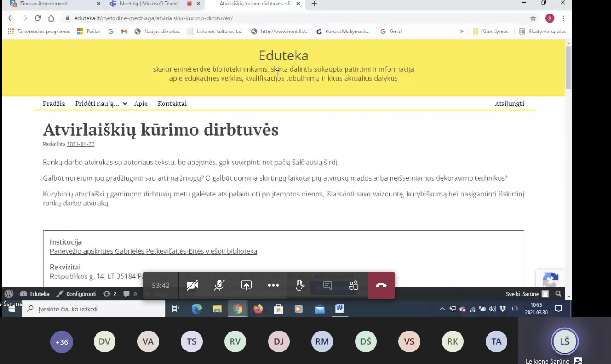Open the Apie page
Viewport: 611px width, 364px height.
[141, 104]
